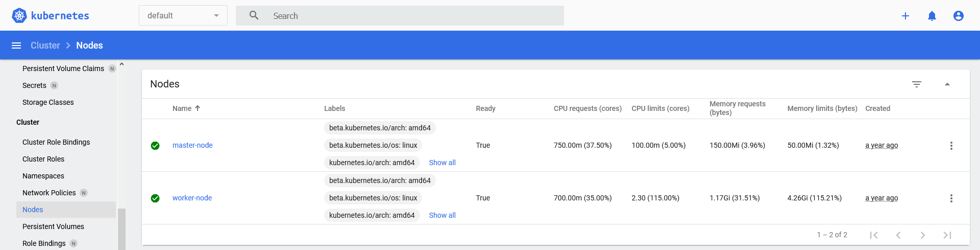Show all labels for worker-node
This screenshot has width=980, height=250.
coord(442,215)
